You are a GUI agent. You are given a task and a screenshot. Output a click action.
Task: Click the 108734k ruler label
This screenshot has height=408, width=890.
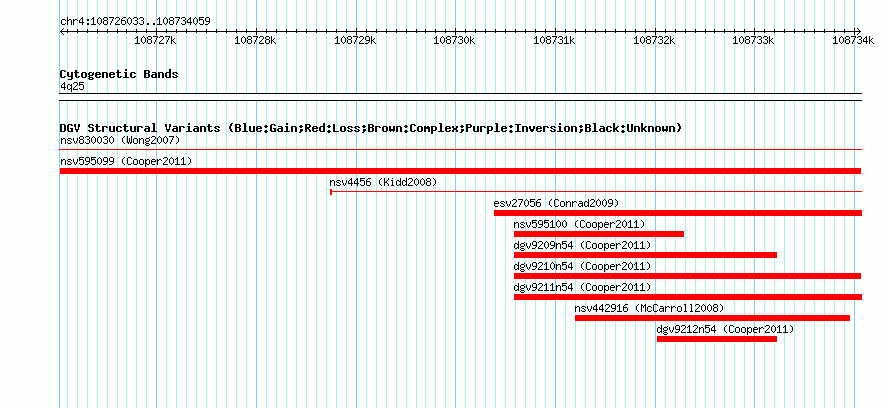point(853,40)
